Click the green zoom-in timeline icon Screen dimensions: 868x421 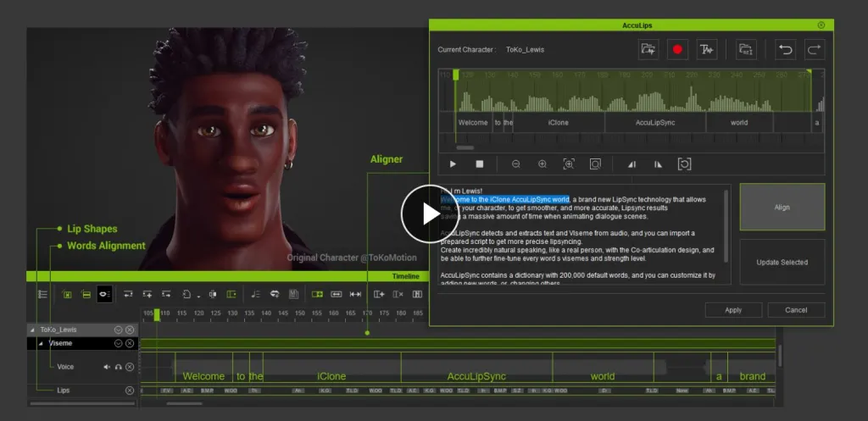(317, 294)
